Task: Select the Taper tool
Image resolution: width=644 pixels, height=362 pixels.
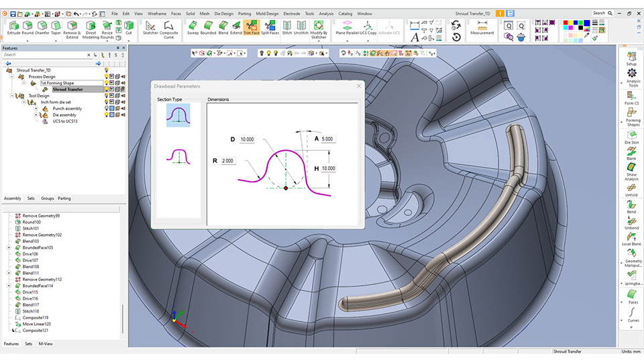Action: click(x=56, y=28)
